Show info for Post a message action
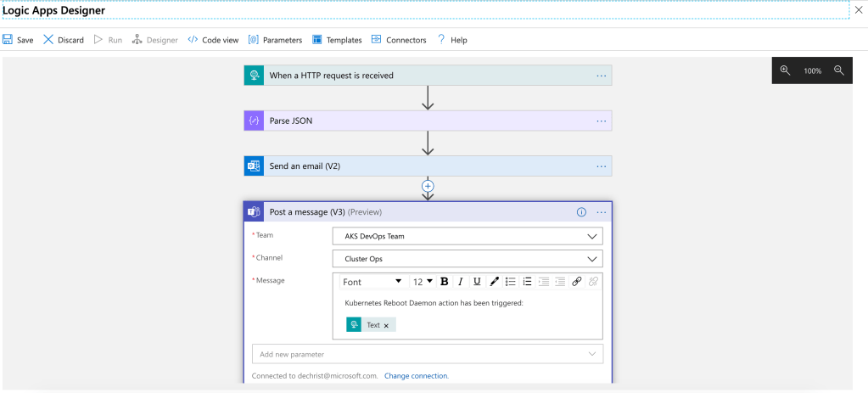The height and width of the screenshot is (393, 868). coord(581,212)
